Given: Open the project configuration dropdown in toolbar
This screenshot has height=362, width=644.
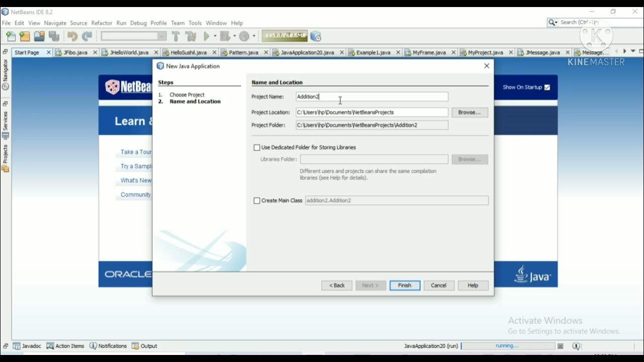Looking at the screenshot, I should (134, 36).
